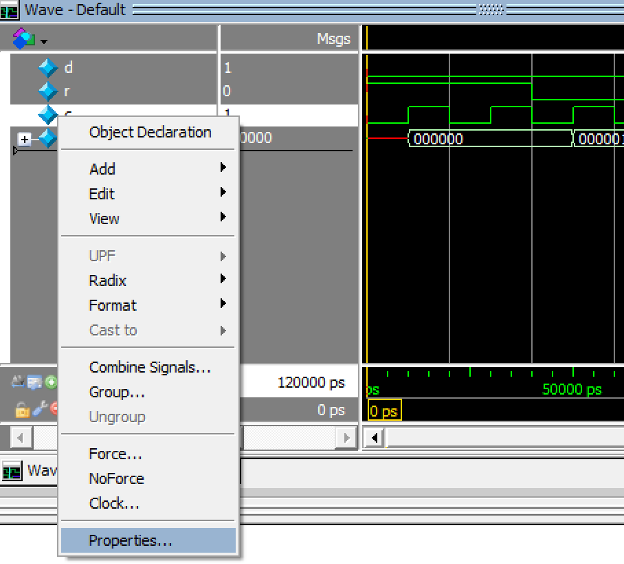Select Force... from the context menu
The width and height of the screenshot is (624, 564).
(115, 454)
